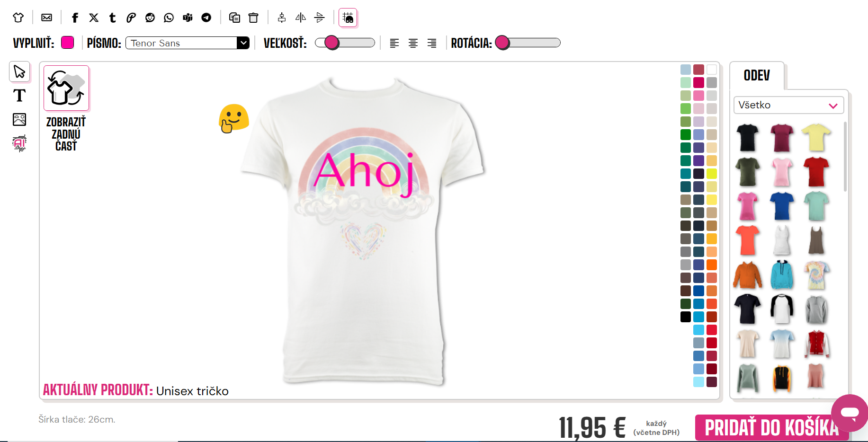Open the ODEV tab

757,75
